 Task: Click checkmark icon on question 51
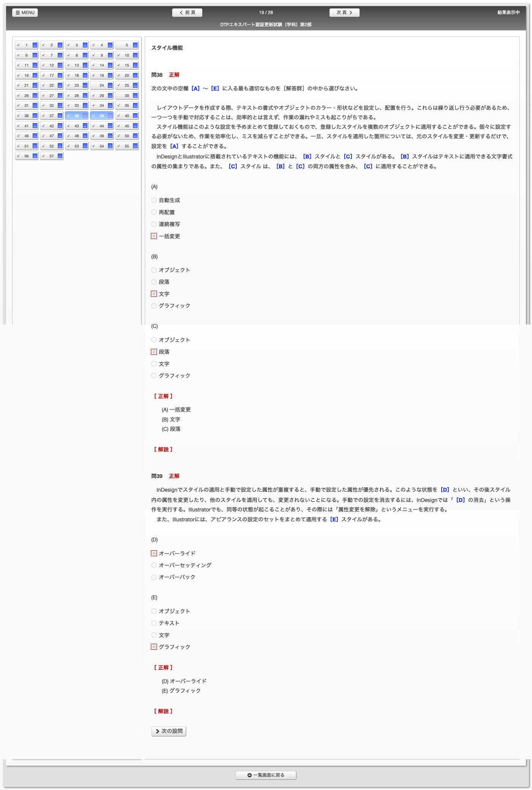pyautogui.click(x=18, y=146)
